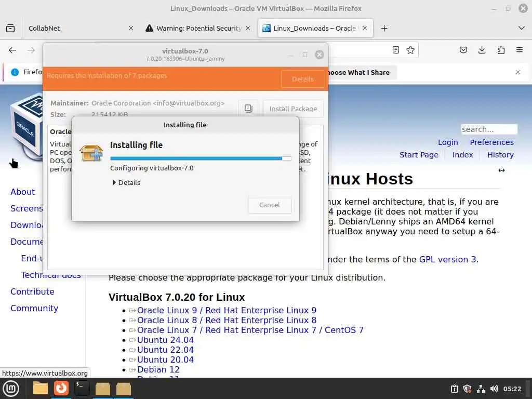
Task: Click the package box icon in the installing dialog
Action: point(91,153)
